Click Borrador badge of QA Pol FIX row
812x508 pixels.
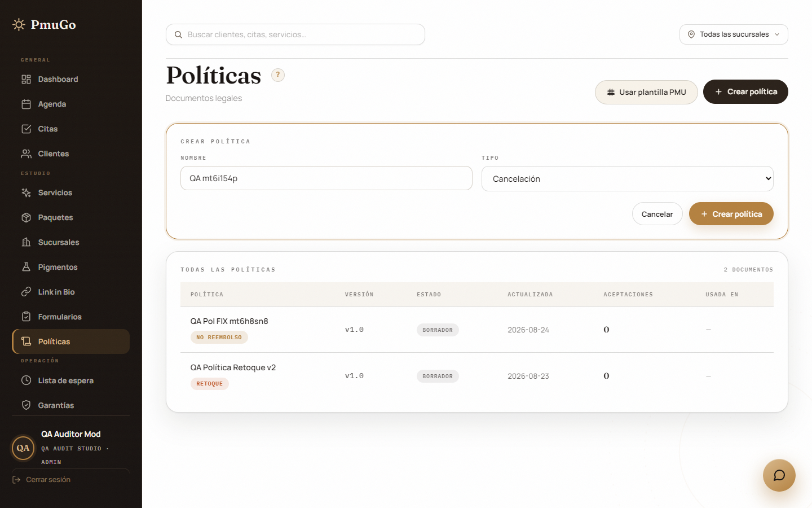tap(438, 330)
